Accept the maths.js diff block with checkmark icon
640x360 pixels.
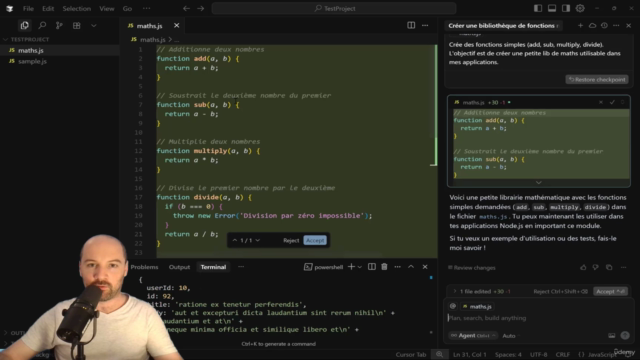point(612,102)
